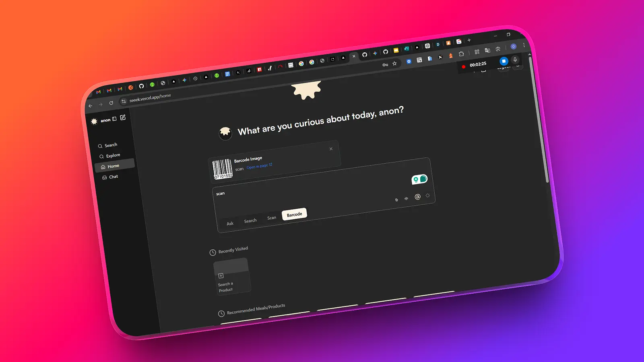Toggle the green lightbulb switch
The width and height of the screenshot is (644, 362).
[x=419, y=179]
